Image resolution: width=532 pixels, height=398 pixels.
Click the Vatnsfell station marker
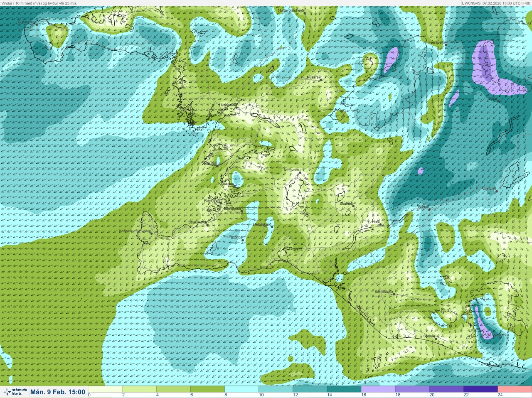coord(496,191)
